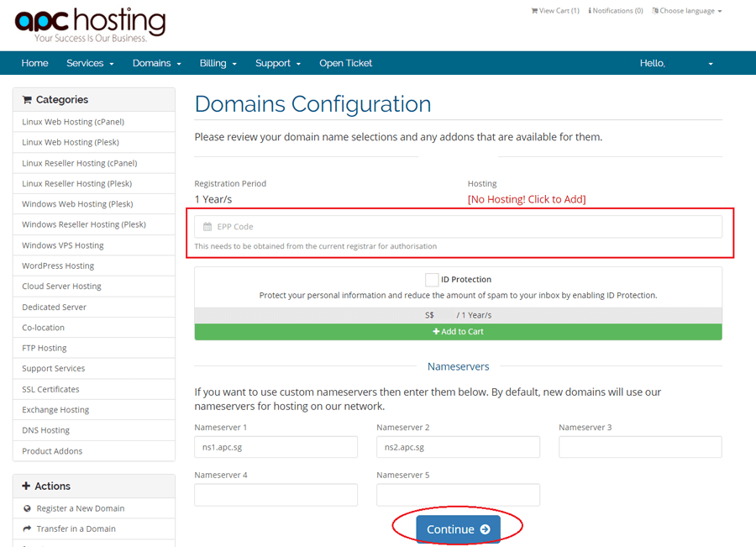Open Support Services category

(x=94, y=369)
